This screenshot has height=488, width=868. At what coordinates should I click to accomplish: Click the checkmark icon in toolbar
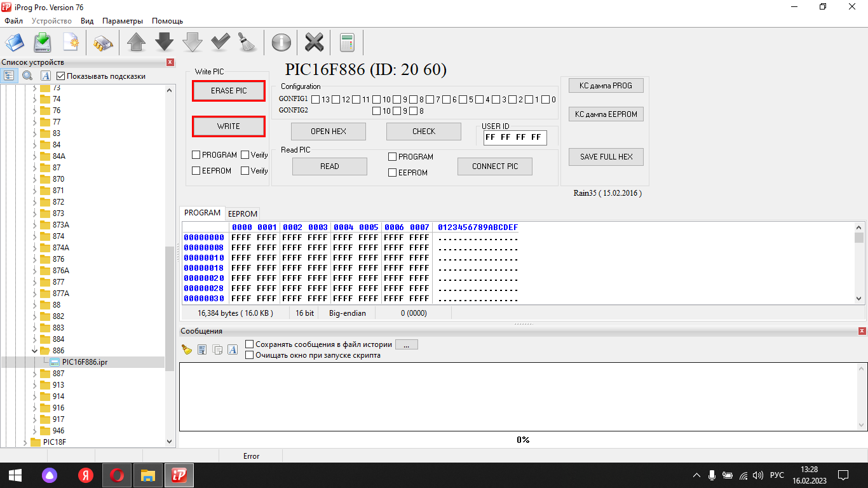pyautogui.click(x=220, y=43)
